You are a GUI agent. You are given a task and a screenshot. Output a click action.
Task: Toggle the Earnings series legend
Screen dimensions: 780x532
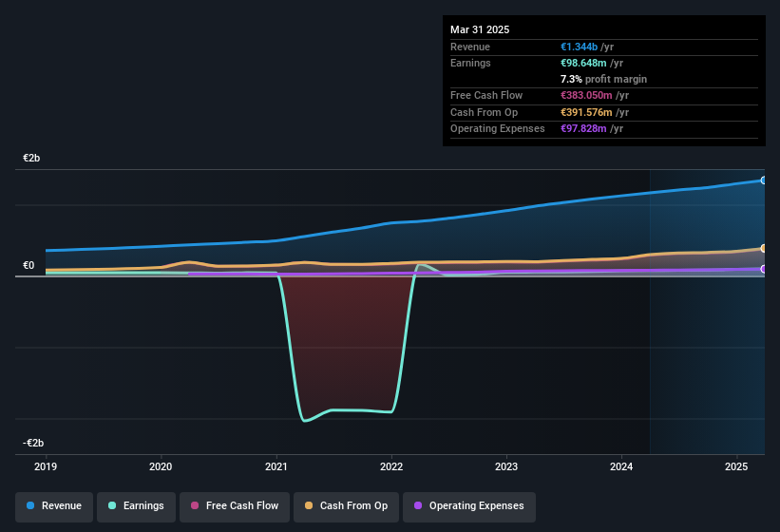point(136,506)
